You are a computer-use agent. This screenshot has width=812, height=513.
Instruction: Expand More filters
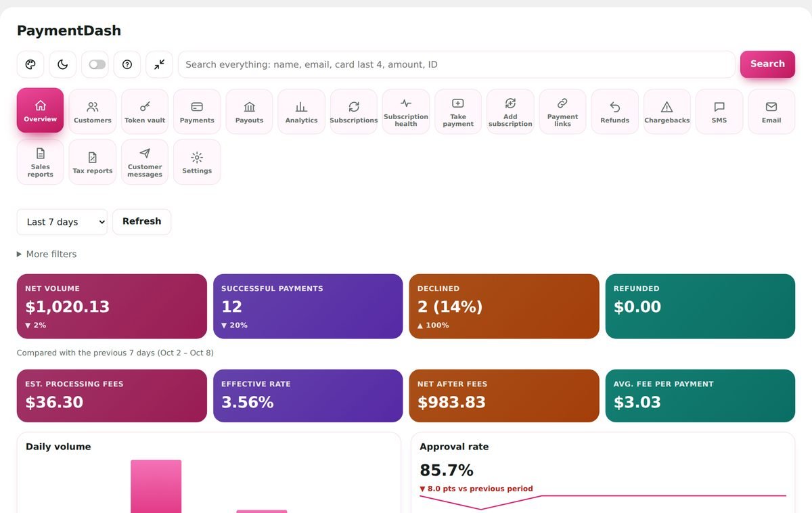click(47, 254)
